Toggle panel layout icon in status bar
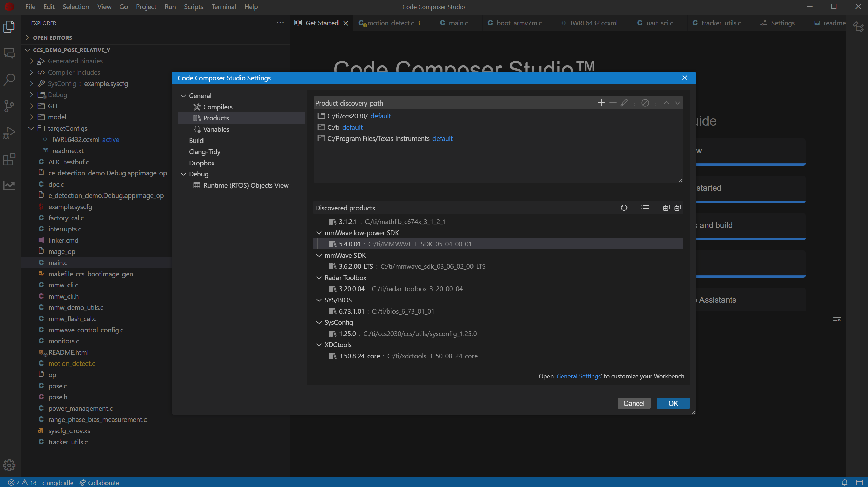This screenshot has width=868, height=487. (x=859, y=482)
